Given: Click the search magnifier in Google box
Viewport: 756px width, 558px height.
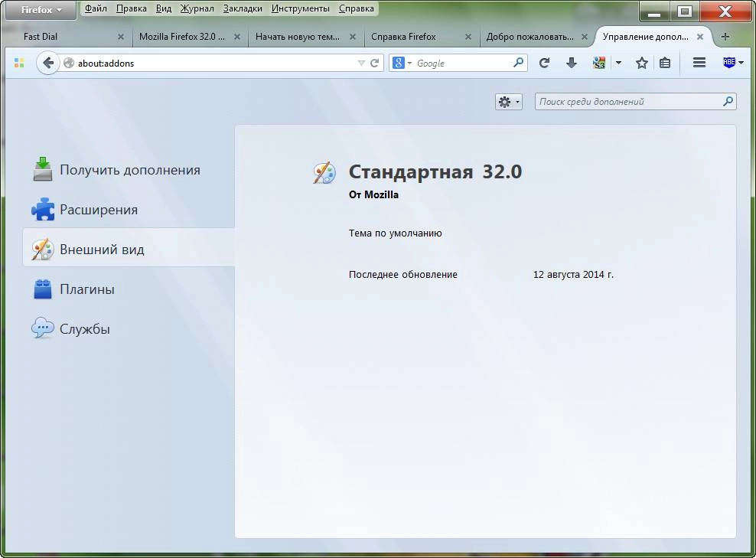Looking at the screenshot, I should tap(518, 63).
